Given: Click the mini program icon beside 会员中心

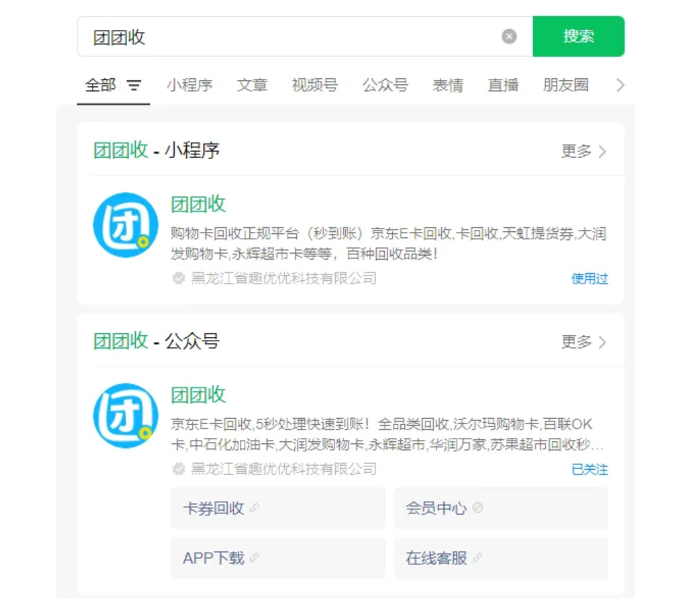Looking at the screenshot, I should pyautogui.click(x=478, y=508).
